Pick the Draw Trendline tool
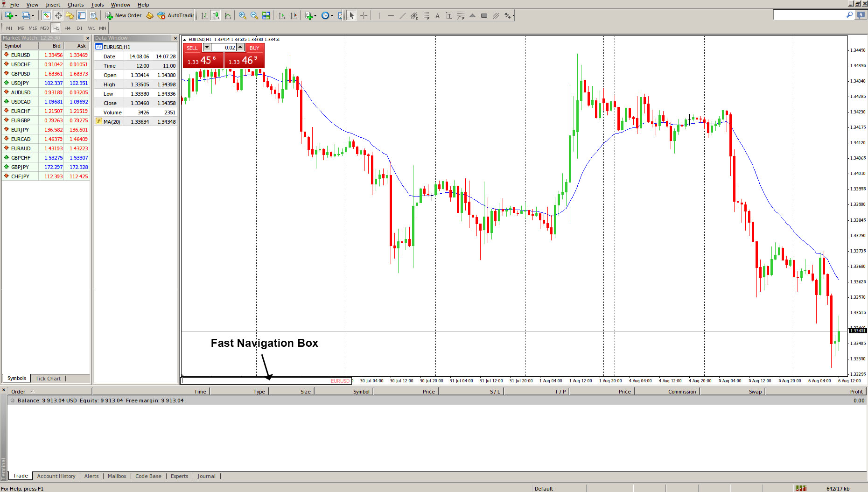 pyautogui.click(x=403, y=15)
